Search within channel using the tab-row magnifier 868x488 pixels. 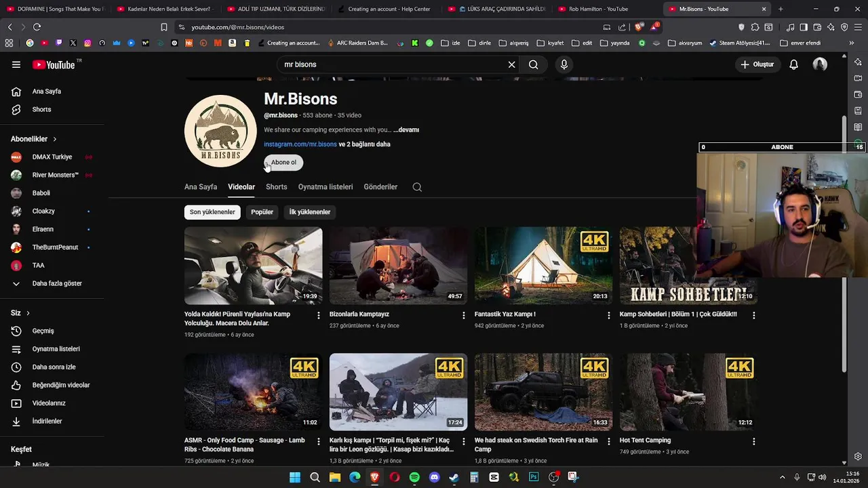[x=417, y=187]
